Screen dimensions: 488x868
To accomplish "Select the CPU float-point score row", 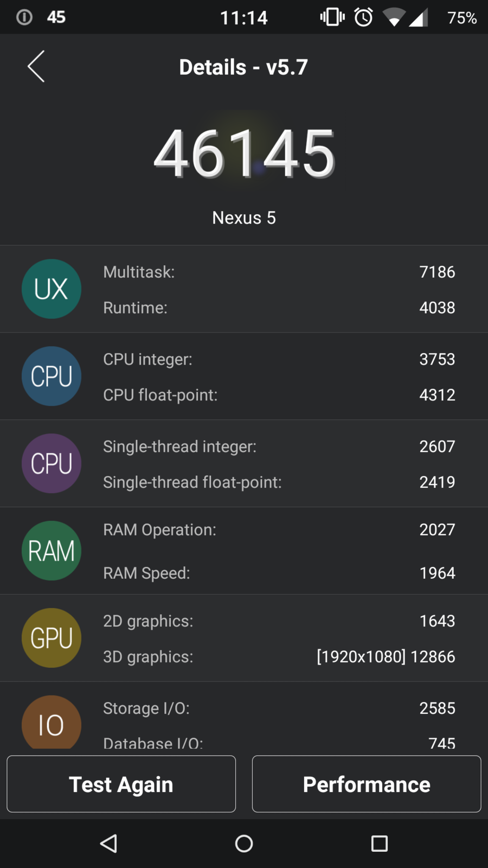I will tap(279, 395).
